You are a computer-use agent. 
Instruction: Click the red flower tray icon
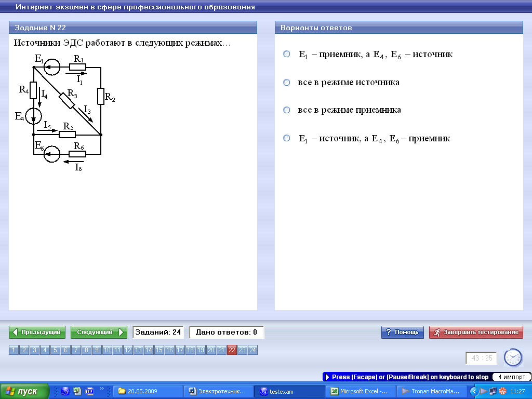click(x=502, y=392)
